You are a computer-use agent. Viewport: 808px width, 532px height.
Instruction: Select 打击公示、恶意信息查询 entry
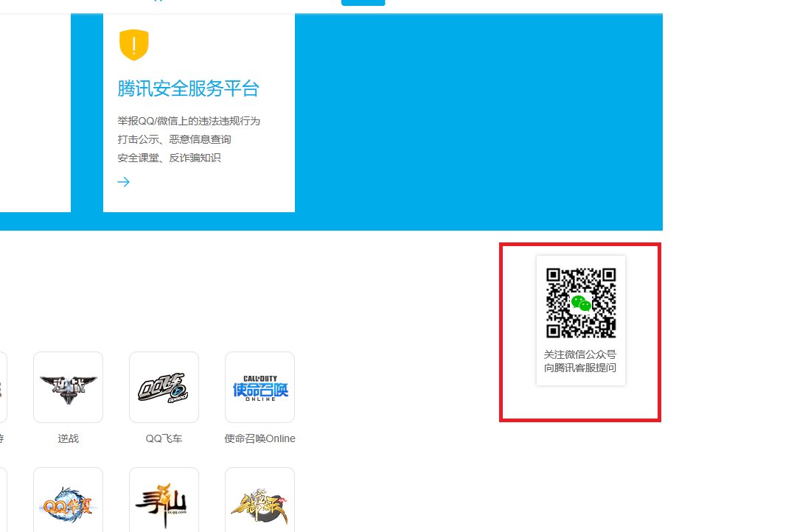pyautogui.click(x=173, y=139)
